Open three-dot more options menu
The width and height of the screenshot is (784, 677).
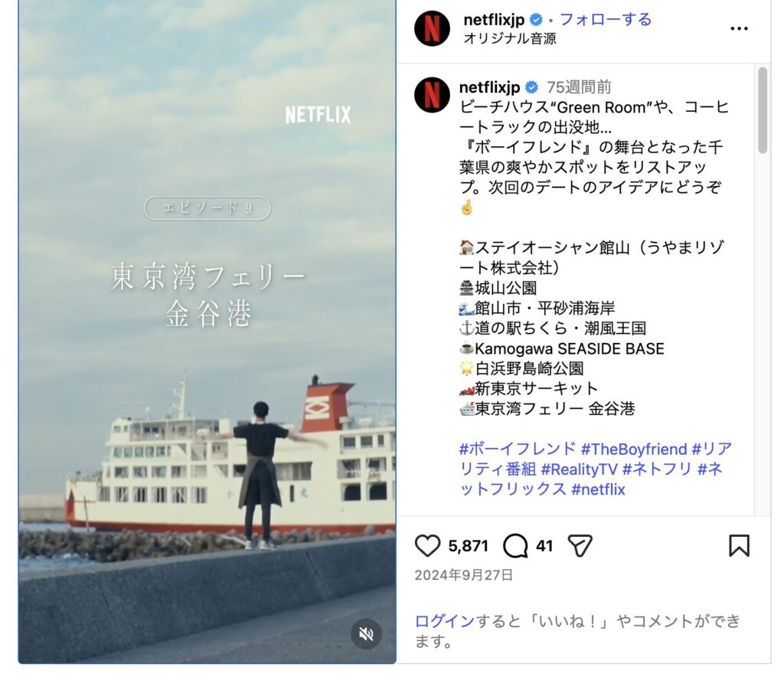pos(739,28)
